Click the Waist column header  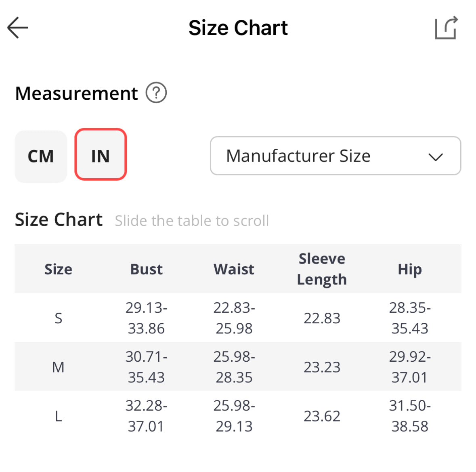[x=234, y=269]
